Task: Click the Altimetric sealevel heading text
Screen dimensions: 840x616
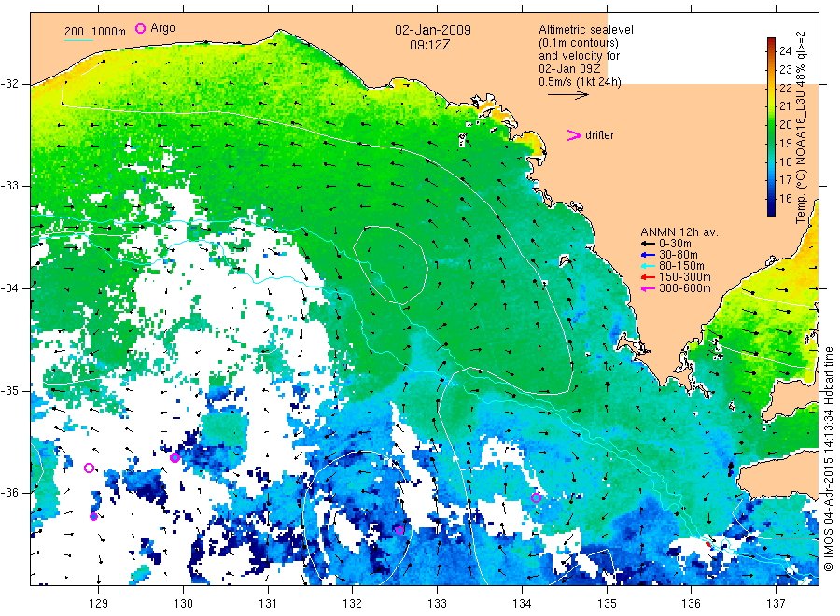Action: click(x=586, y=30)
